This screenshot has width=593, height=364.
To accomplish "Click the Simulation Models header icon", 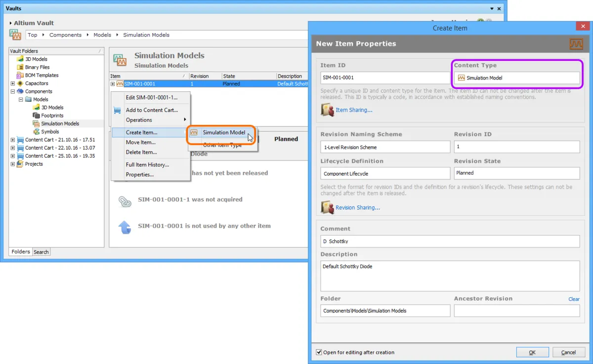I will 120,60.
